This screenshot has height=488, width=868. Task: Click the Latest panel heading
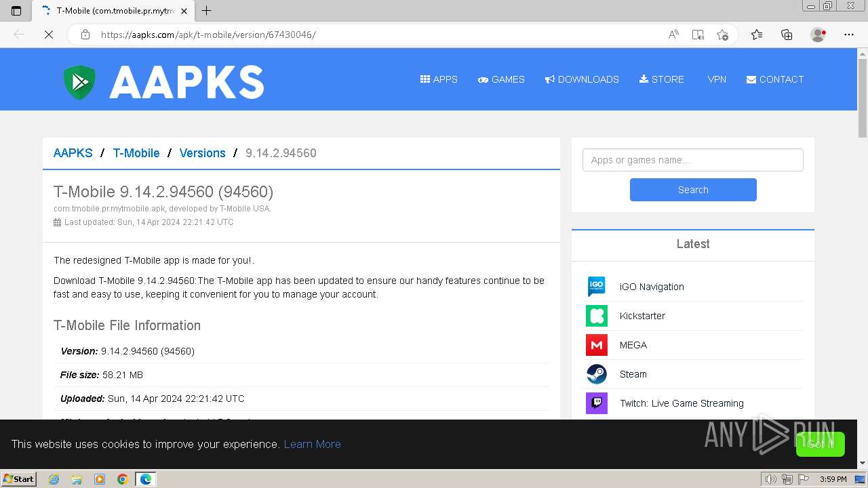pos(693,244)
